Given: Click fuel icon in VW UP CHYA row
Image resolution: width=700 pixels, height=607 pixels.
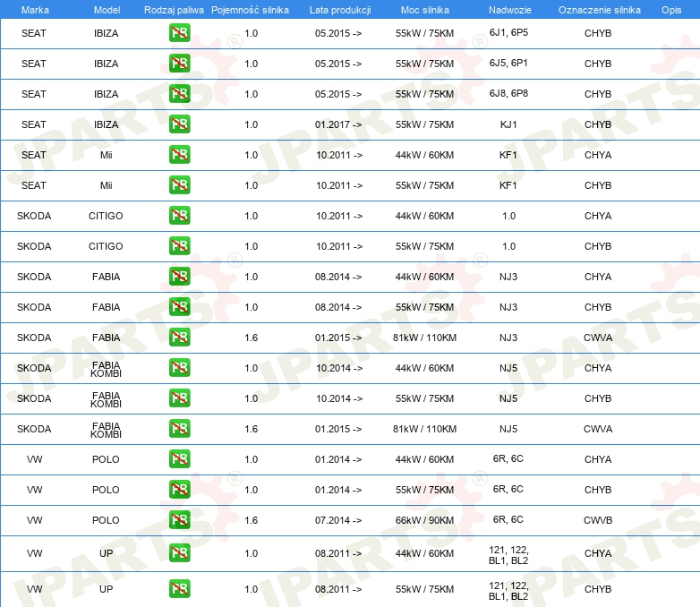Looking at the screenshot, I should point(179,553).
